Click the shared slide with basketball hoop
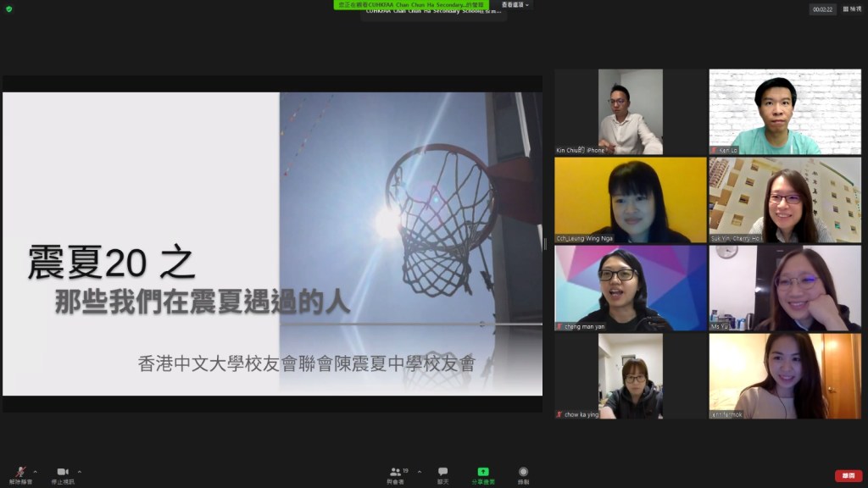 (272, 244)
